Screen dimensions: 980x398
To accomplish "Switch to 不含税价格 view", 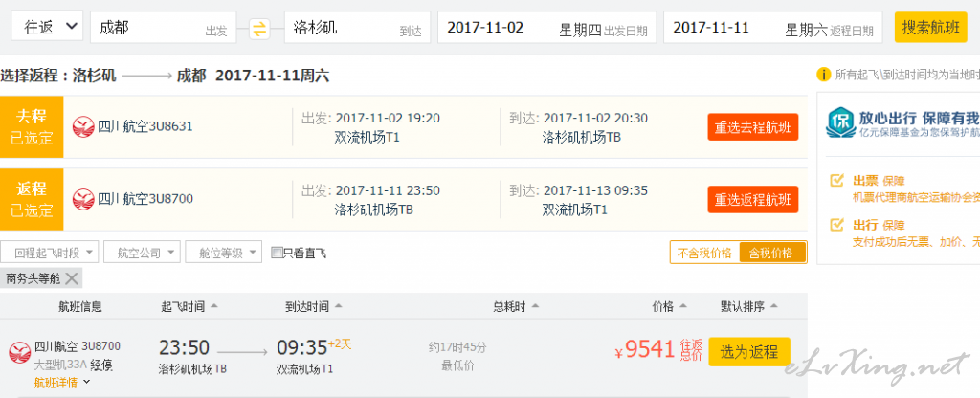I will tap(704, 253).
